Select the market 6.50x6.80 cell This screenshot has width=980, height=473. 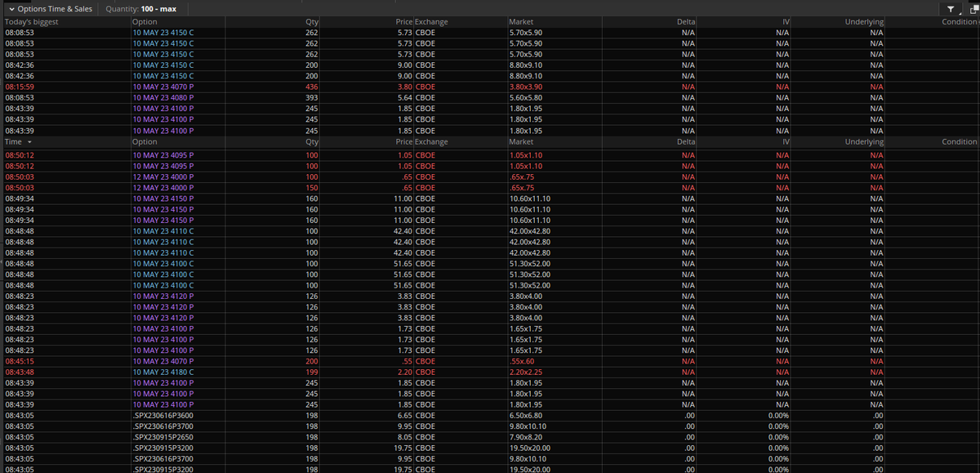pyautogui.click(x=527, y=415)
